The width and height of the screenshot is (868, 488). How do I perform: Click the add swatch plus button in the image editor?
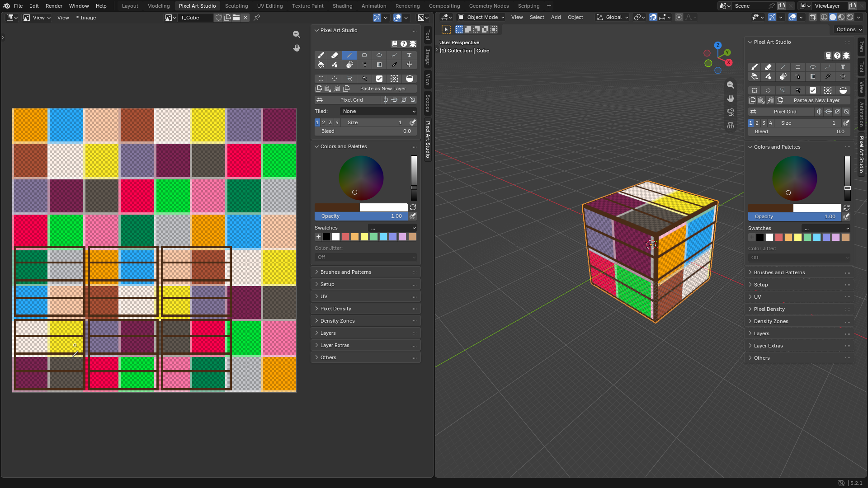[318, 237]
